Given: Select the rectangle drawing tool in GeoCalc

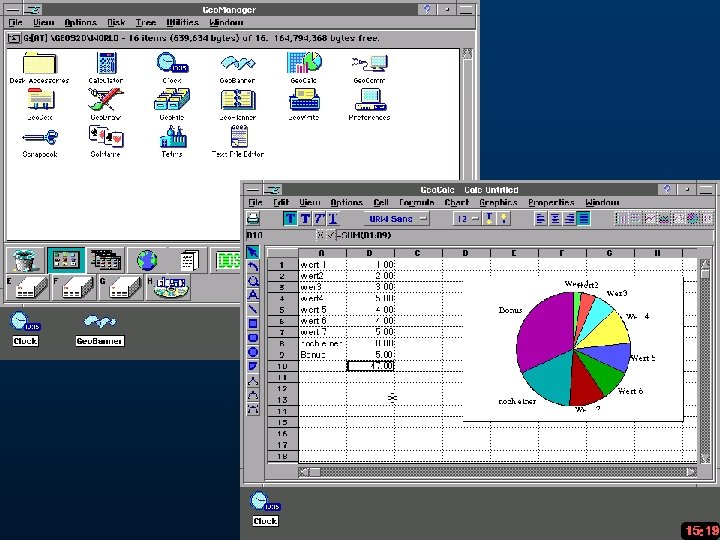Looking at the screenshot, I should pos(253,323).
